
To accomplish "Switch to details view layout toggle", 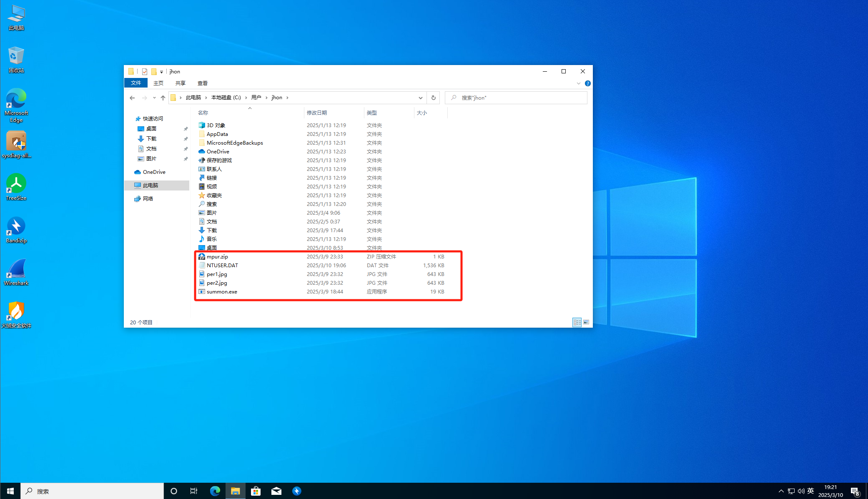I will [x=577, y=322].
